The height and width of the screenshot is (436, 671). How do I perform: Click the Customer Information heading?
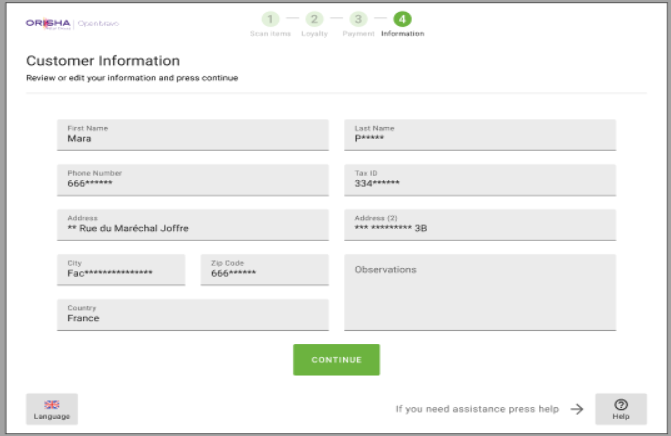[103, 61]
